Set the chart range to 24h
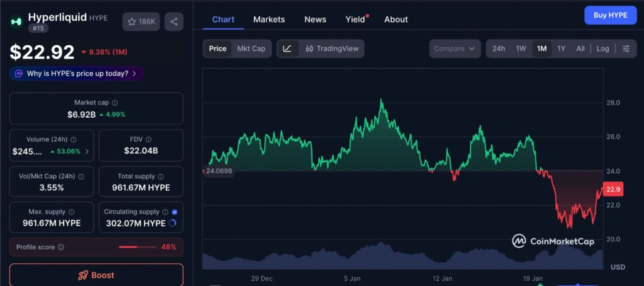 499,49
